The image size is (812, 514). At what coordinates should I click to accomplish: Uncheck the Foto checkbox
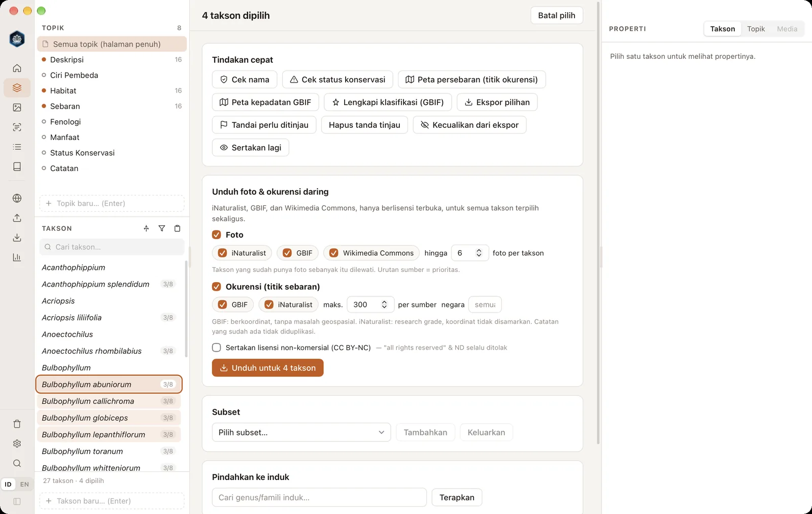216,235
